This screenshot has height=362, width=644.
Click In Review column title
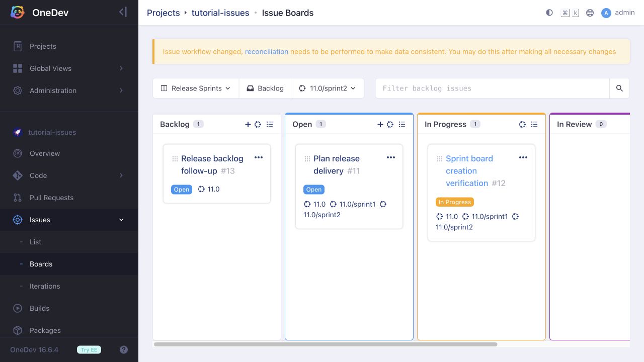pos(574,124)
